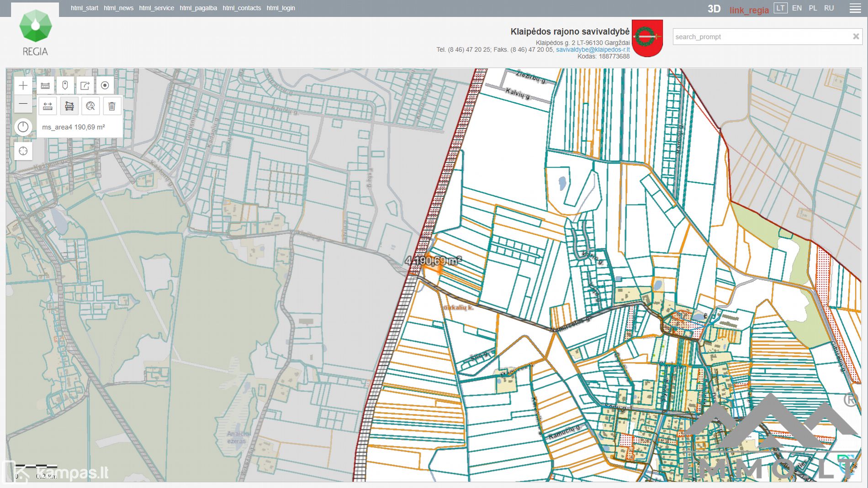868x488 pixels.
Task: Reset map rotation with compass button
Action: click(23, 127)
